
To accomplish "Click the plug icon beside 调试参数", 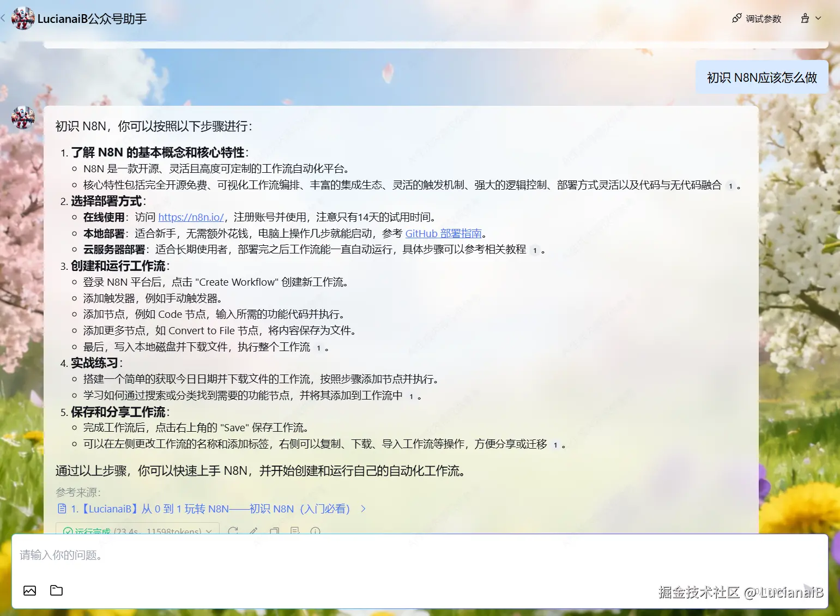I will pos(737,18).
